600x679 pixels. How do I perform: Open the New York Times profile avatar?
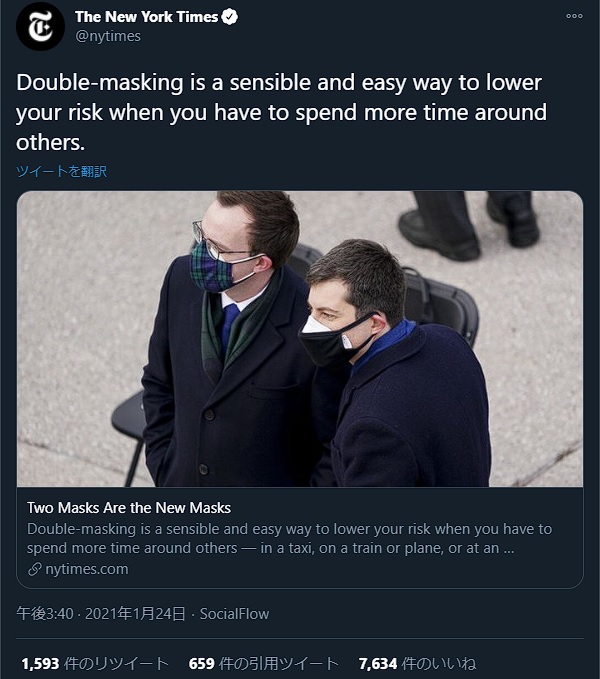[40, 26]
